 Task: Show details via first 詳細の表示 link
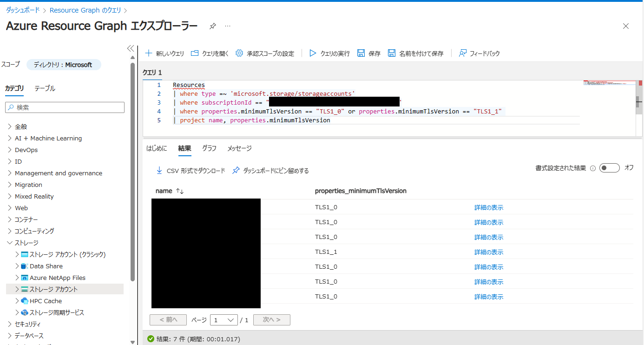[x=488, y=207]
